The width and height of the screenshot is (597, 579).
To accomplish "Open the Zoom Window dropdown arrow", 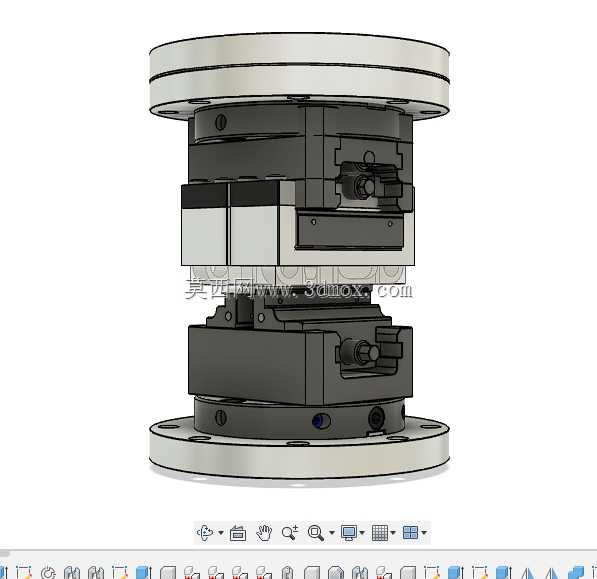I will [331, 533].
